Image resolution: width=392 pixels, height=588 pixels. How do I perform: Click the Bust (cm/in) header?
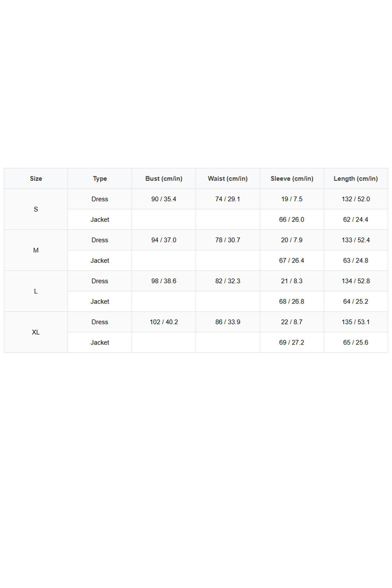pos(164,178)
